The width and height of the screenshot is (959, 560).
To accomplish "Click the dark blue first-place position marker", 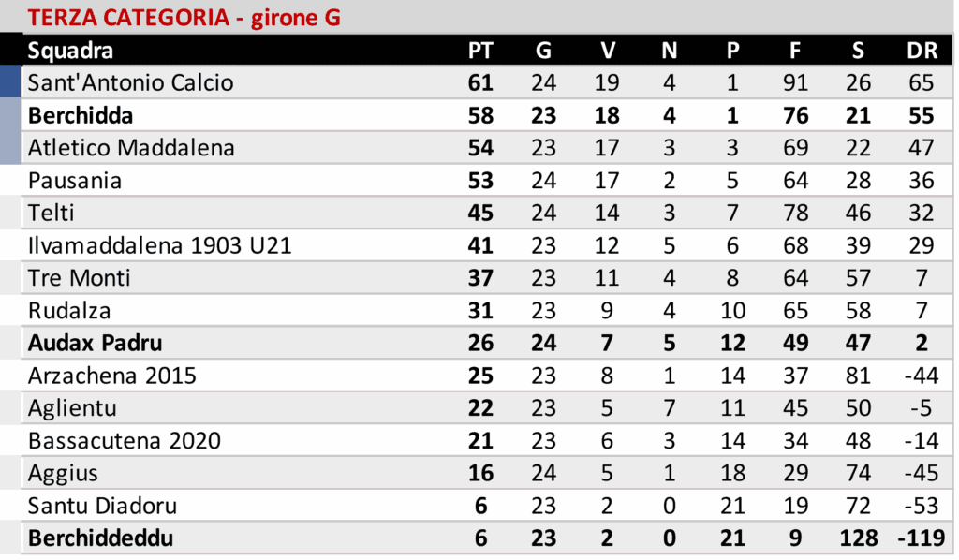I will (x=10, y=82).
